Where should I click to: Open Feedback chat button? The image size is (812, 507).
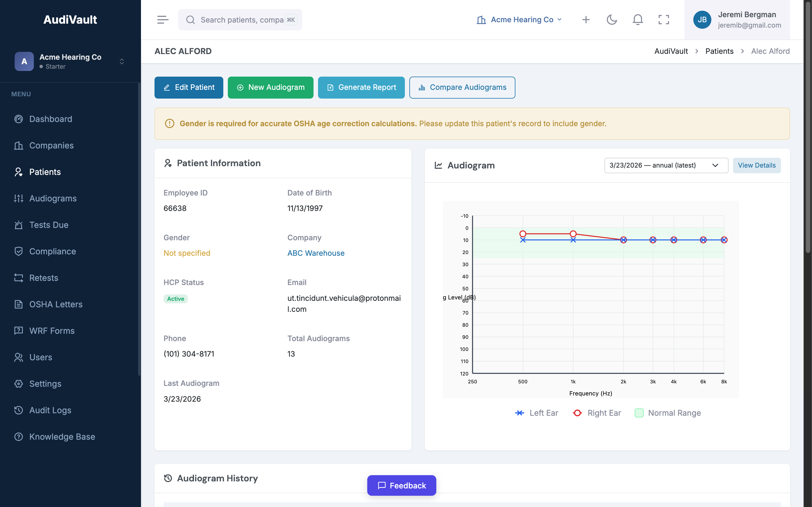(401, 485)
